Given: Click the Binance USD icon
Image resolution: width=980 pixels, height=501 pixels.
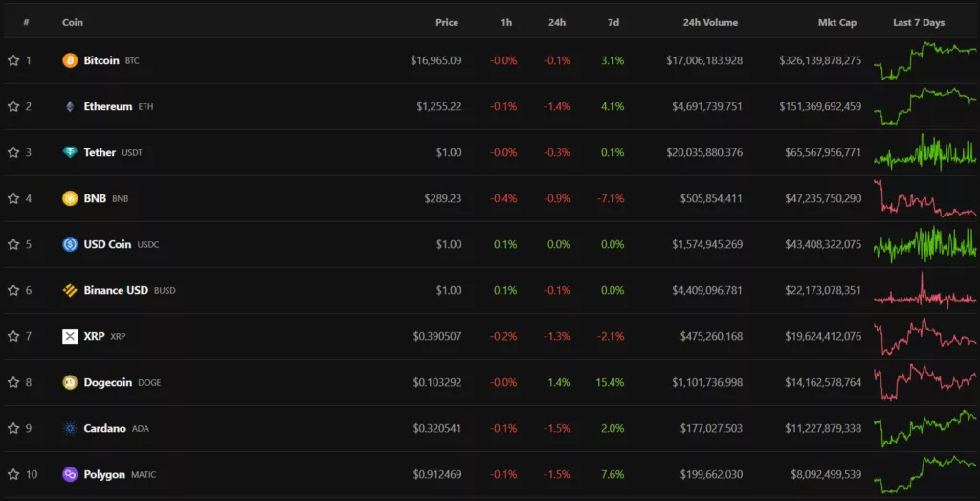Looking at the screenshot, I should (x=70, y=290).
